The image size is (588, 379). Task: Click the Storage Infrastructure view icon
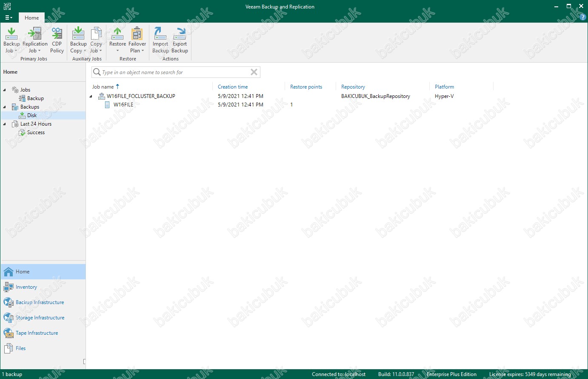(x=8, y=318)
